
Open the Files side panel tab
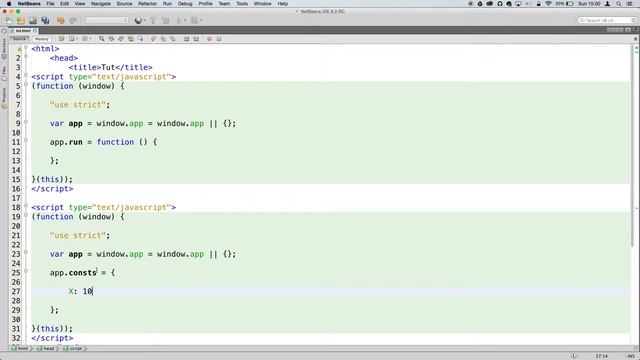(x=4, y=73)
